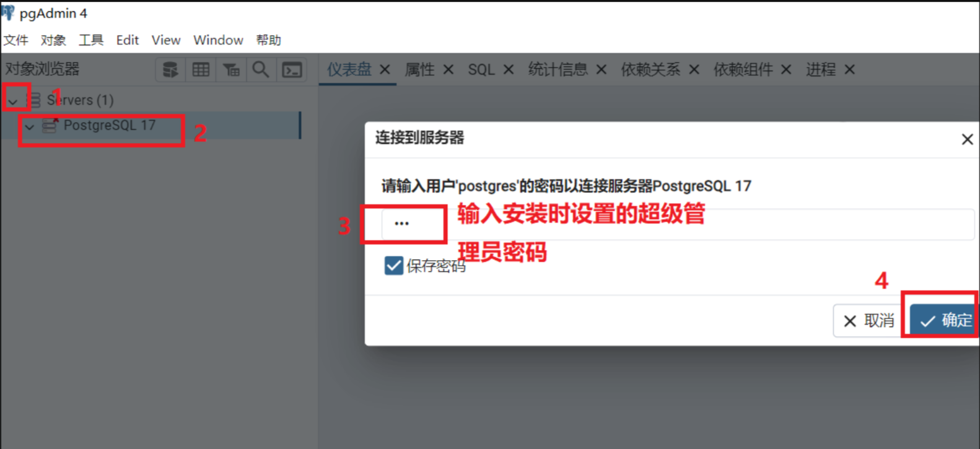Click the 取消 button
This screenshot has width=980, height=449.
point(868,320)
